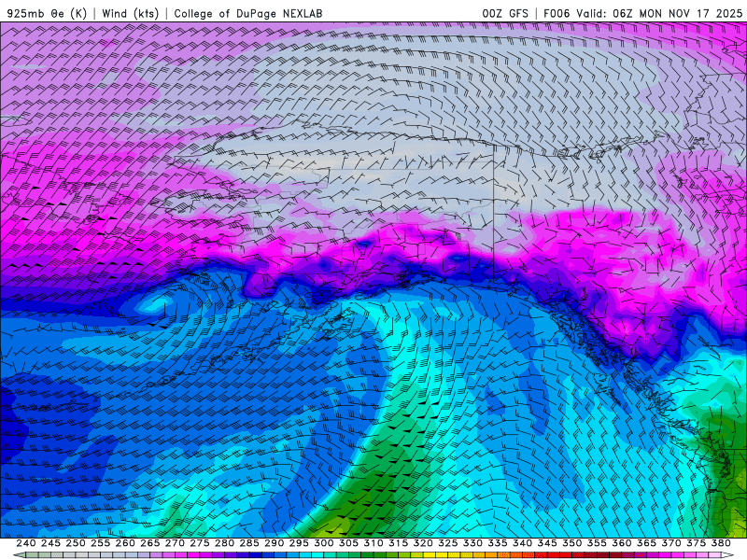
Task: Click the 370 value on the color scale
Action: [671, 543]
